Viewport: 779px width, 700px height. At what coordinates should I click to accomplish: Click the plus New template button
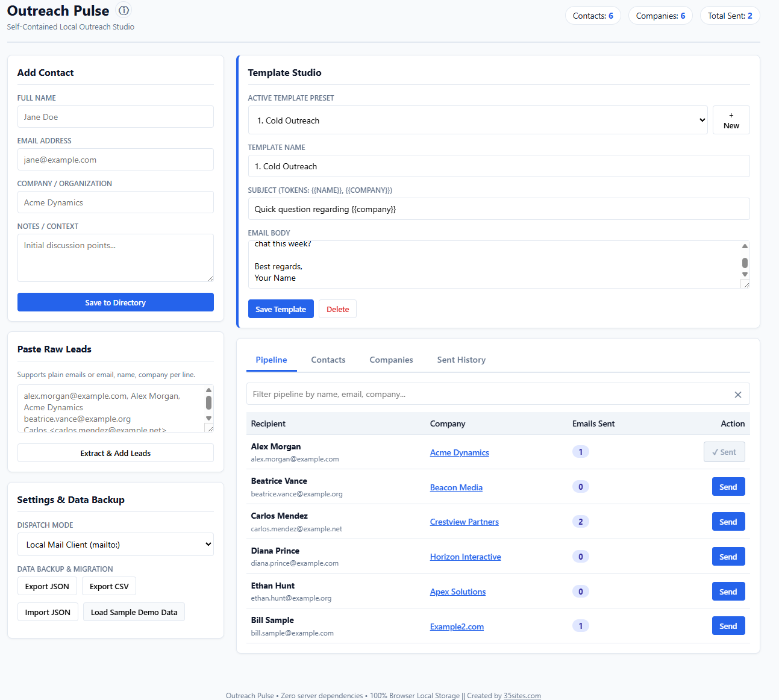coord(731,120)
